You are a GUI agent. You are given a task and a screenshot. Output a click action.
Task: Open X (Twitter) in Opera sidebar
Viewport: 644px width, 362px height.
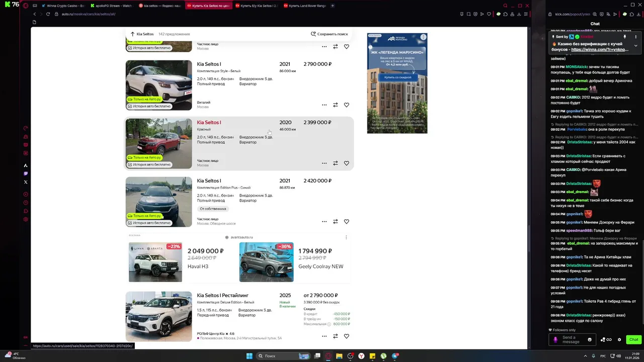coord(26,182)
